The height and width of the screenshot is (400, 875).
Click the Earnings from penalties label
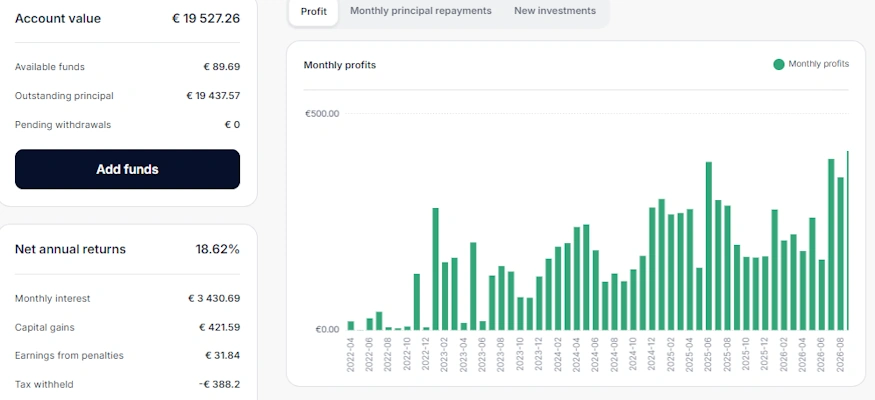[x=69, y=355]
